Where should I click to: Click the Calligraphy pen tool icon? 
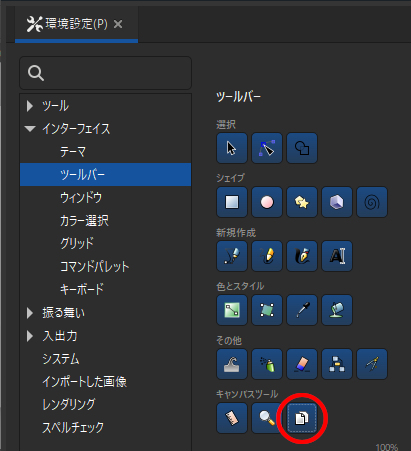click(x=302, y=256)
